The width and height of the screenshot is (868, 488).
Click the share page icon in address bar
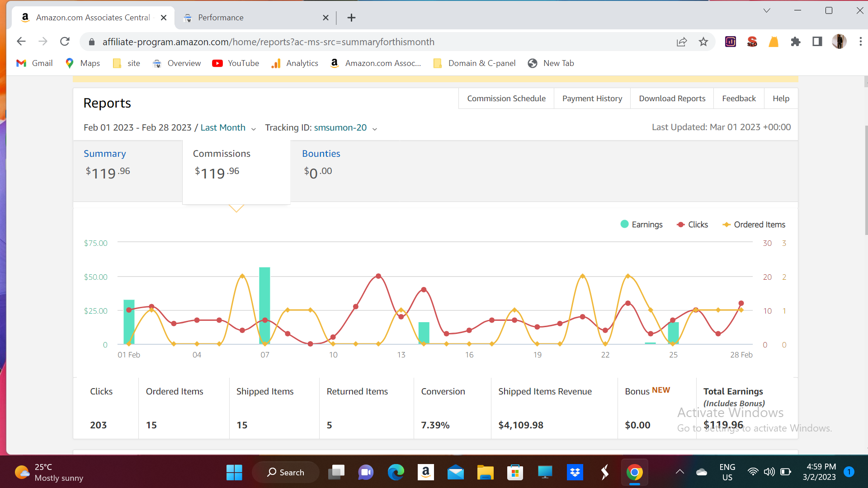(682, 42)
